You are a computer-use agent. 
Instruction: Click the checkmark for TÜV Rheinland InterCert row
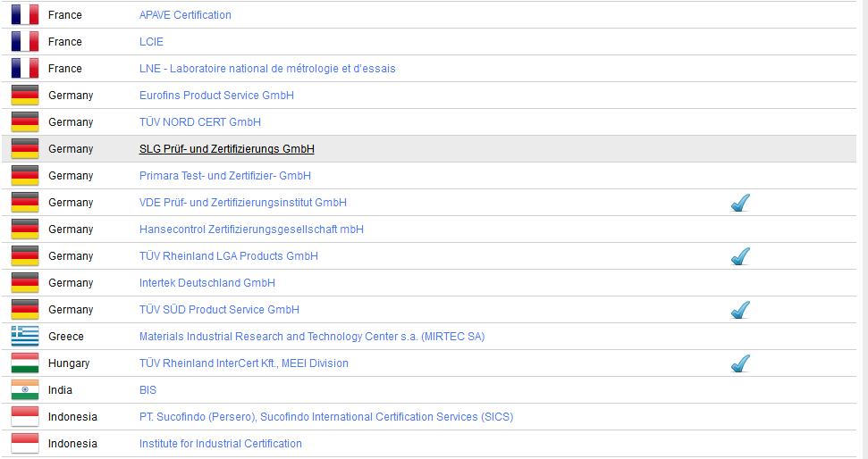pyautogui.click(x=740, y=363)
